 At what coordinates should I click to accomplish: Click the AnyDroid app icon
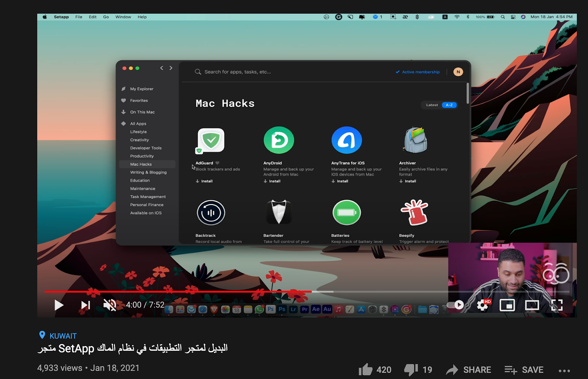[279, 140]
